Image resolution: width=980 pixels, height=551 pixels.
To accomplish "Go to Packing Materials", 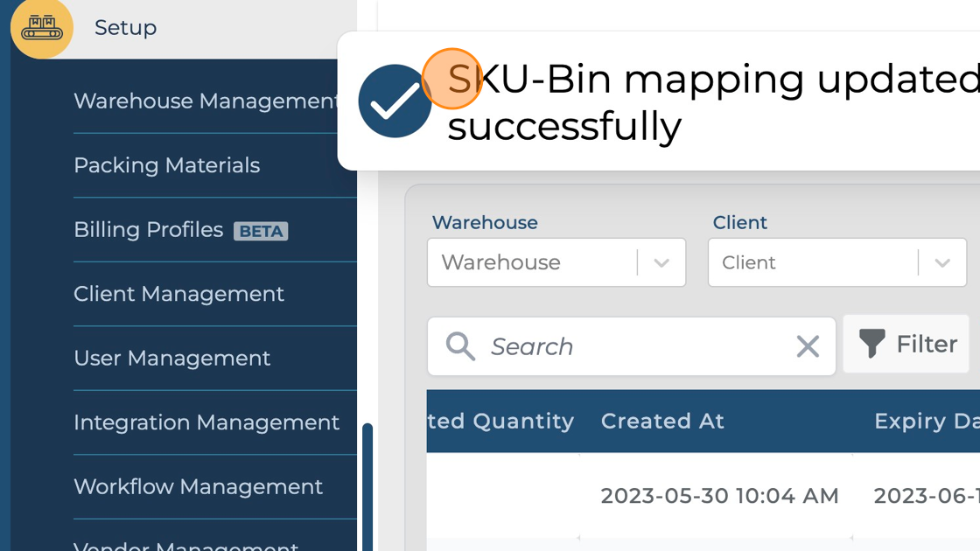I will (x=167, y=165).
